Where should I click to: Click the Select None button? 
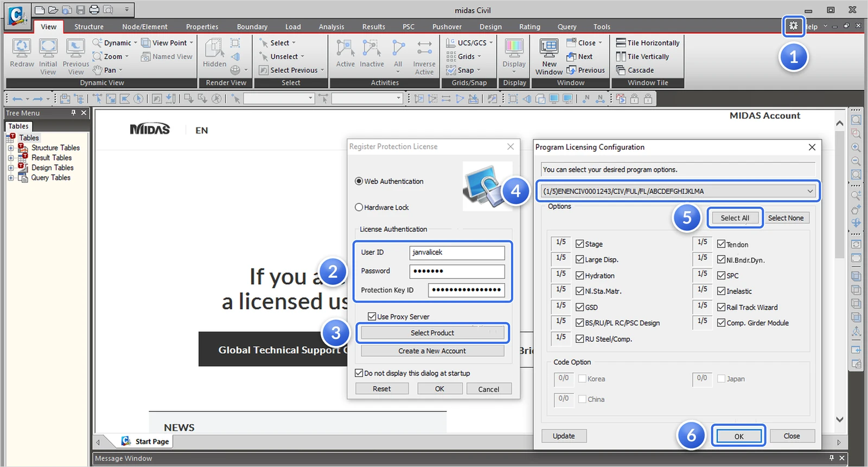(x=786, y=218)
